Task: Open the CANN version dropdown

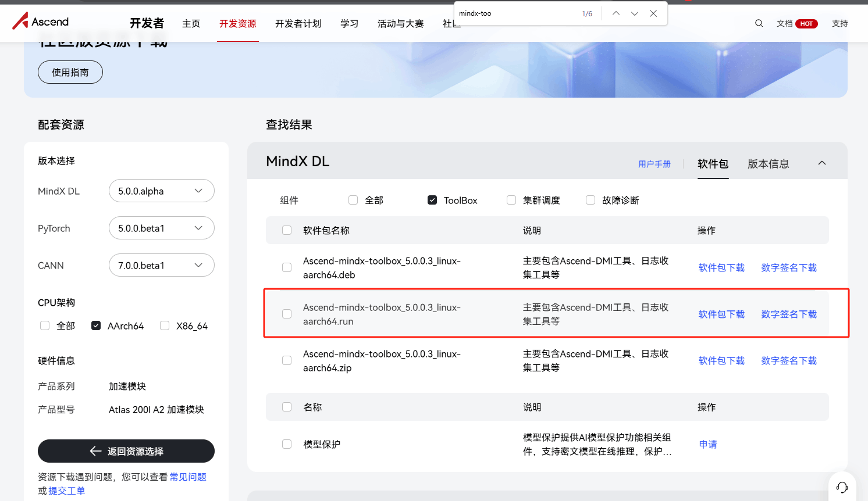Action: pyautogui.click(x=162, y=265)
